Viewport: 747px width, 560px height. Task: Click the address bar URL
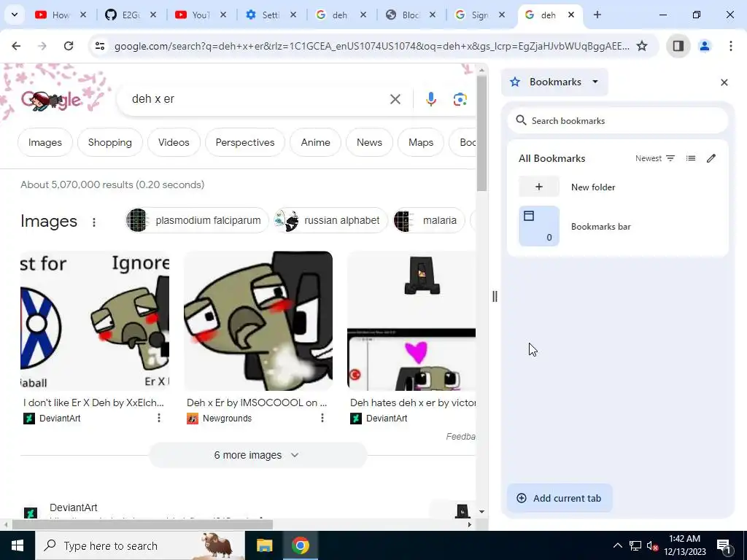(x=371, y=46)
